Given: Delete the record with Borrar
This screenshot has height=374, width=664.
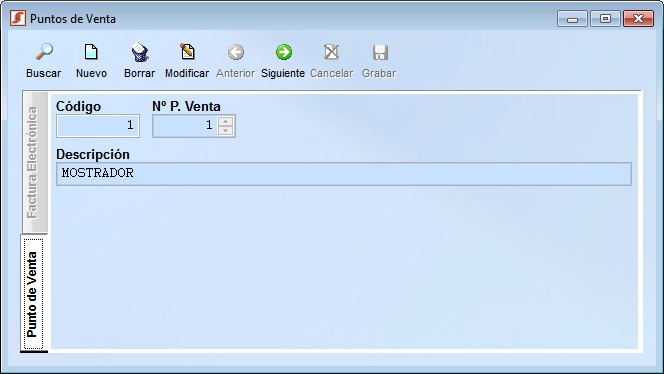Looking at the screenshot, I should pyautogui.click(x=139, y=61).
